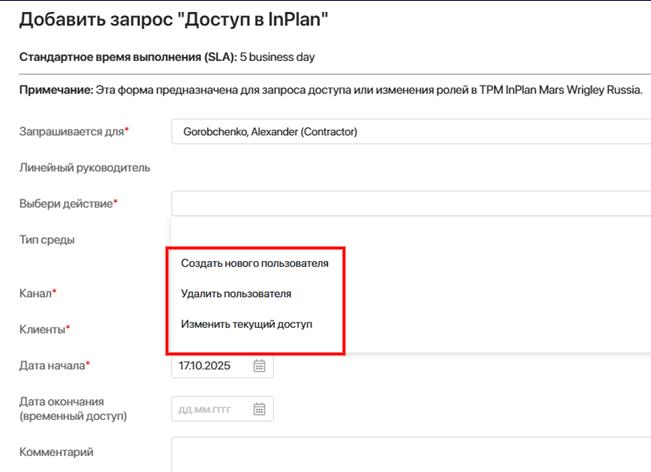Pick Изменить текущий доступ option

248,324
